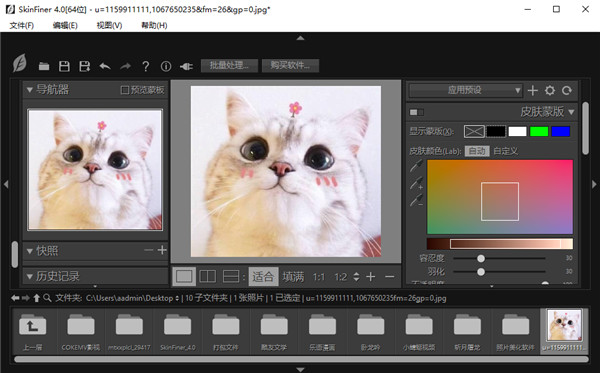
Task: Click the plugin plug icon in toolbar
Action: 186,67
